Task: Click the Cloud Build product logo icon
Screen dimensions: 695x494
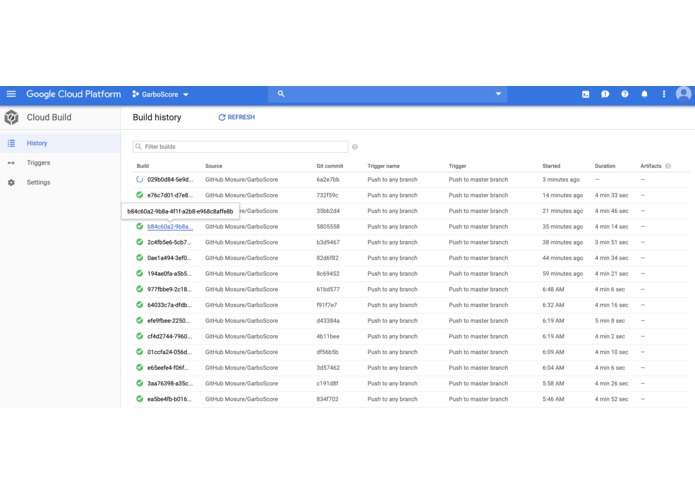Action: coord(12,117)
